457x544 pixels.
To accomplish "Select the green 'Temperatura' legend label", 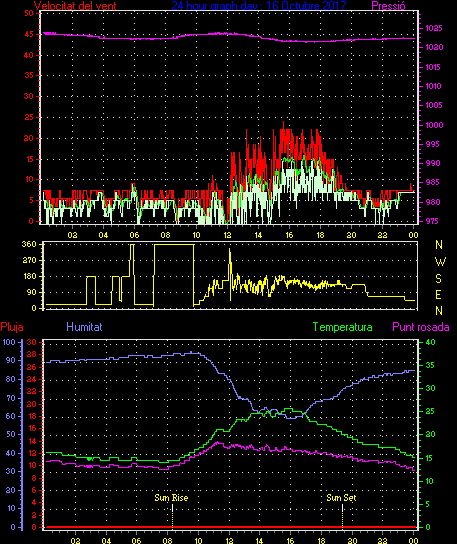I will tap(342, 327).
